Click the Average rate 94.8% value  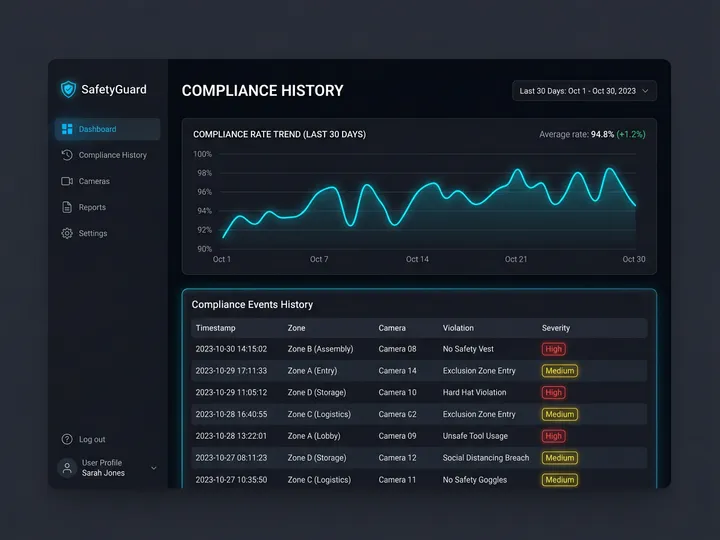[602, 135]
